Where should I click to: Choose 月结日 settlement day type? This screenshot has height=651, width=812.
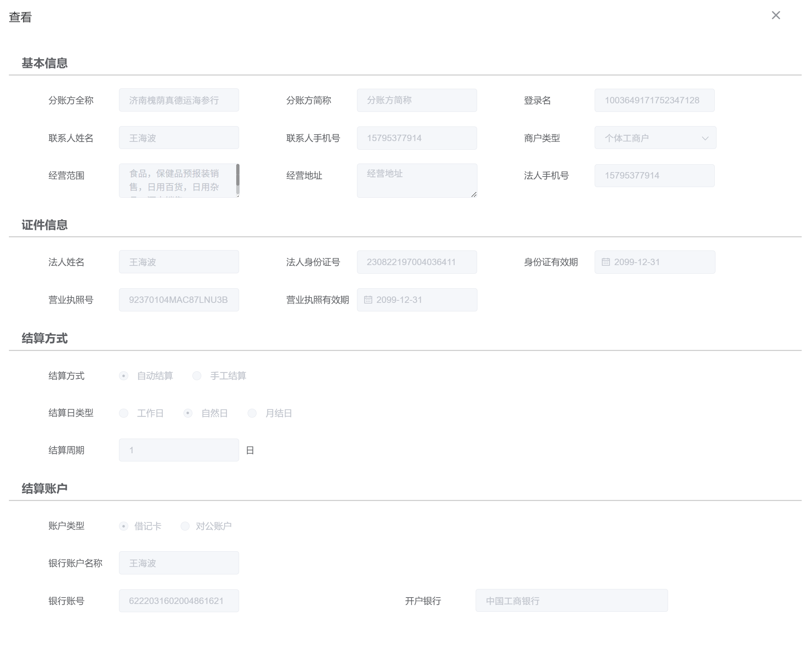[x=252, y=413]
